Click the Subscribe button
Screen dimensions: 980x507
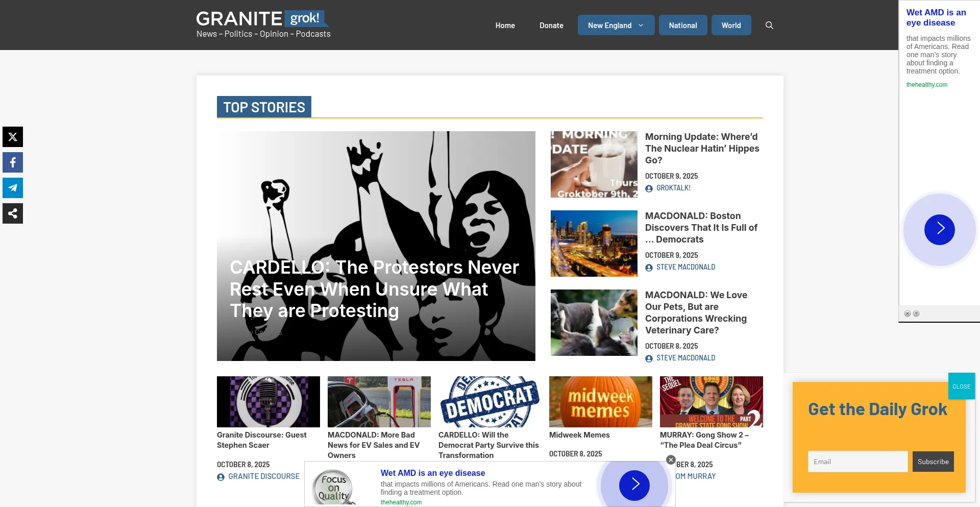coord(933,462)
